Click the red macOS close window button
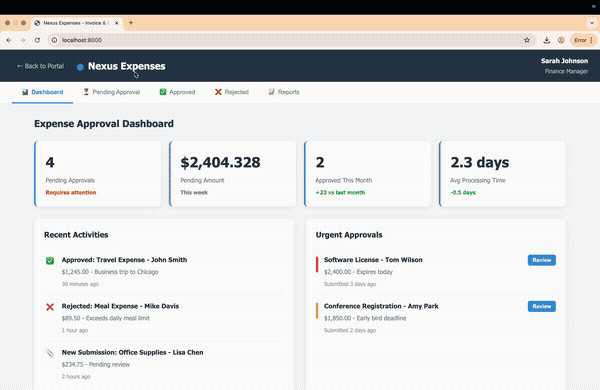The height and width of the screenshot is (390, 600). click(7, 23)
